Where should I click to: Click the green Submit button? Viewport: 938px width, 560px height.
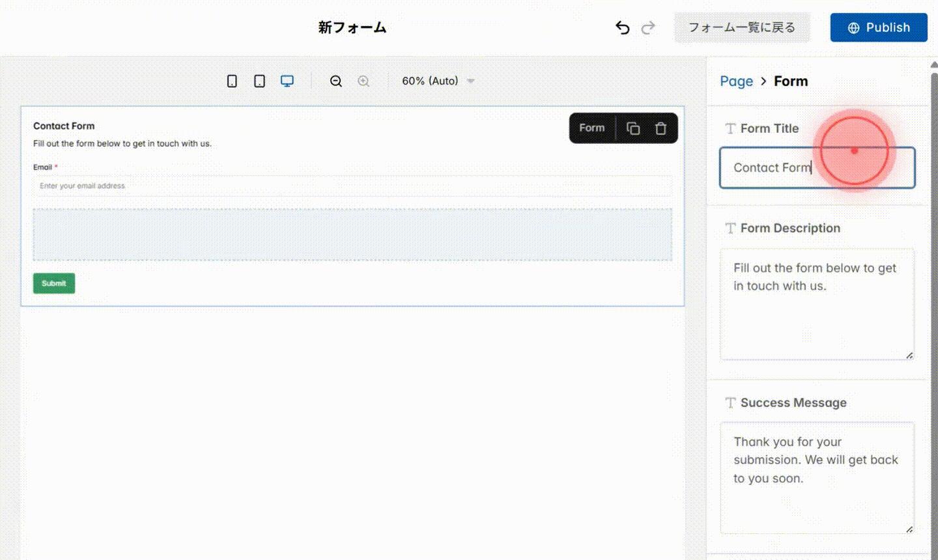(54, 283)
